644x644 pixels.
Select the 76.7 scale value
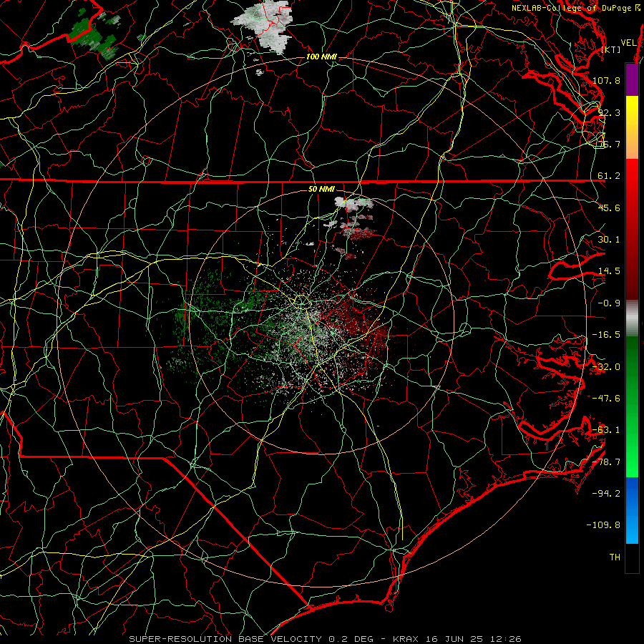point(609,144)
